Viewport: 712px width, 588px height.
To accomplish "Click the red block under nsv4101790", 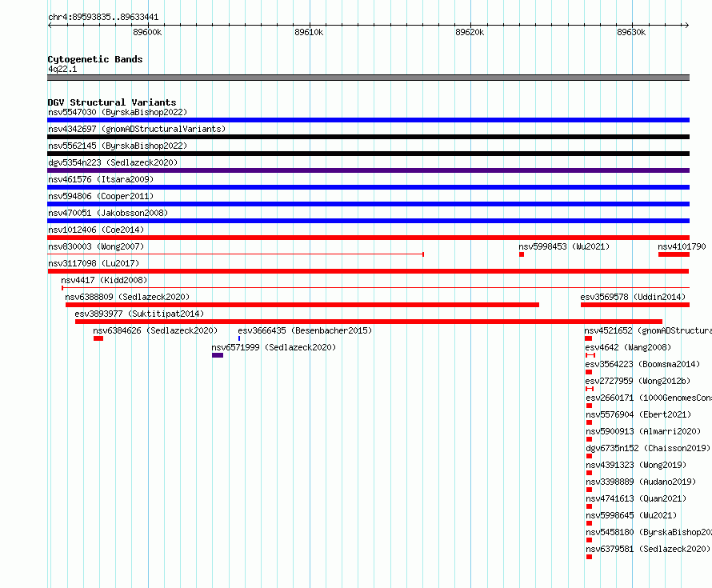I will coord(674,254).
